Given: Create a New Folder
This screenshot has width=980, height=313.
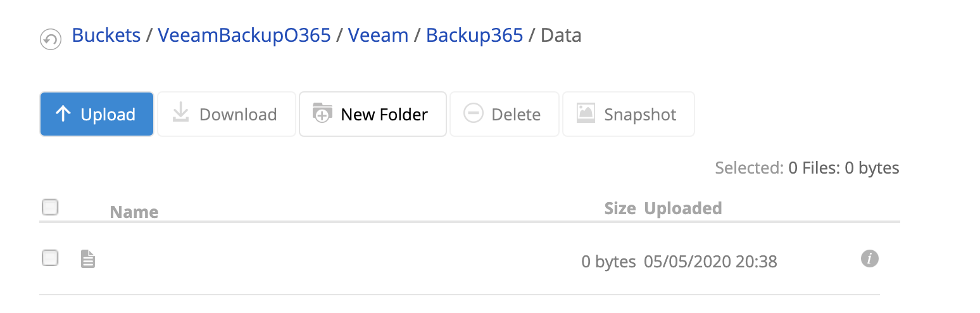Looking at the screenshot, I should (x=373, y=114).
